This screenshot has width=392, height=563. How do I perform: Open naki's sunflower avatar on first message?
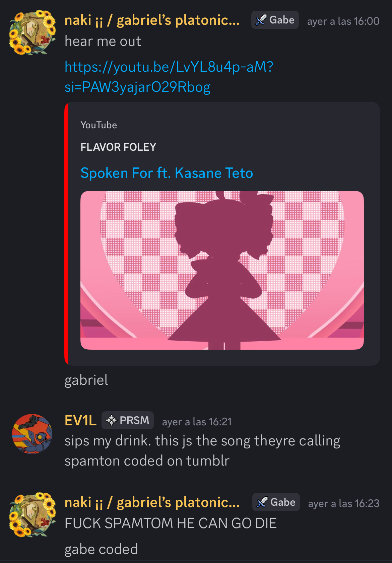pyautogui.click(x=32, y=32)
